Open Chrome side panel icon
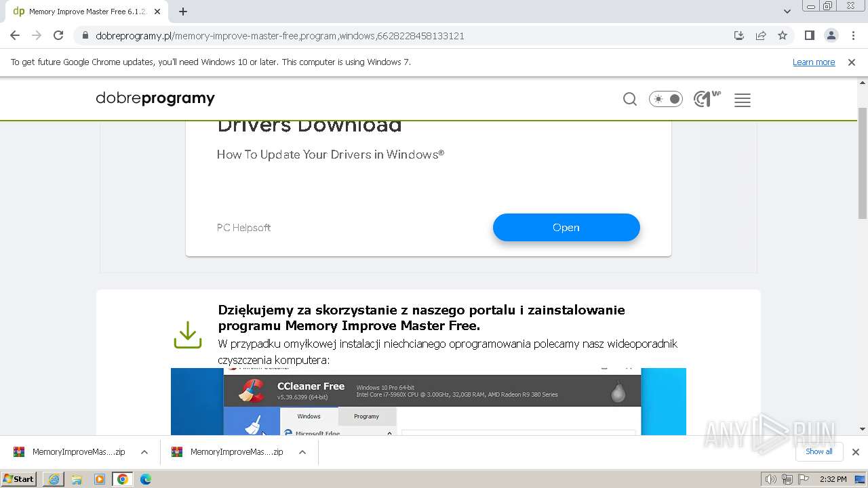The width and height of the screenshot is (868, 488). tap(809, 35)
